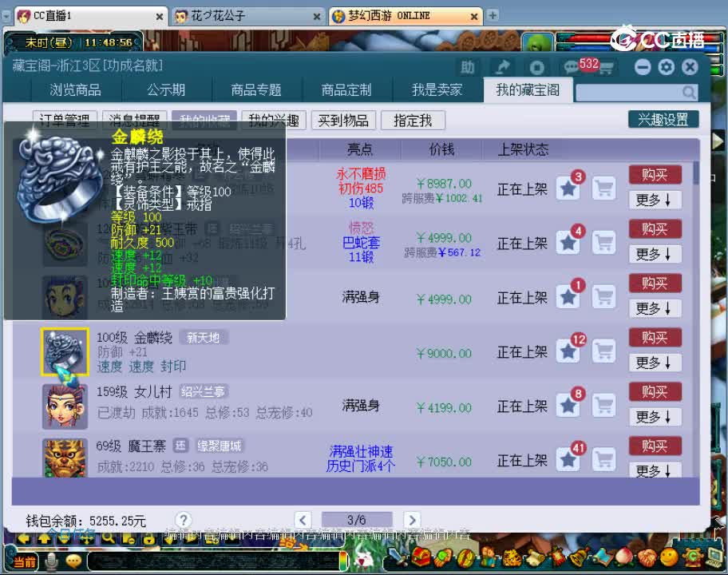
Task: Go to the previous page arrow
Action: [x=303, y=520]
